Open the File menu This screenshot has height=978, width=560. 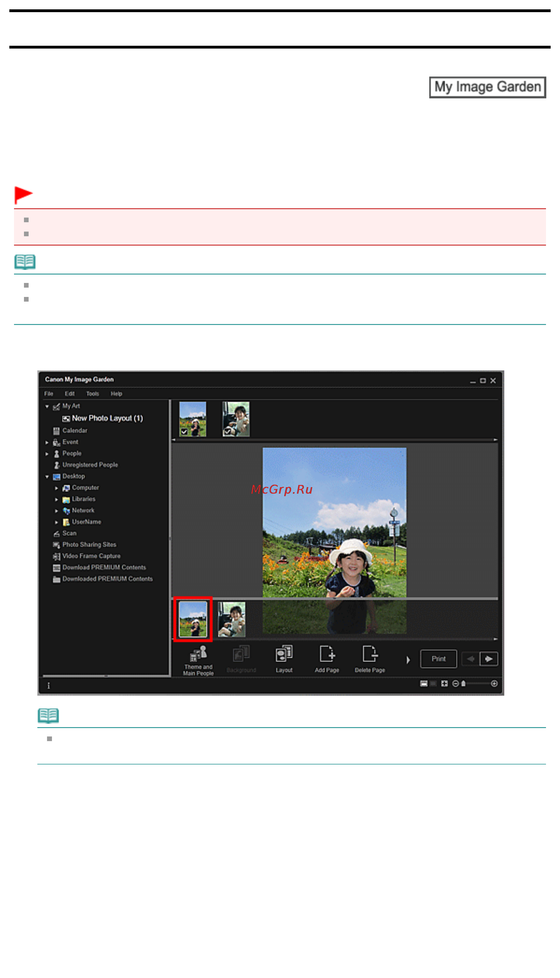(x=49, y=393)
